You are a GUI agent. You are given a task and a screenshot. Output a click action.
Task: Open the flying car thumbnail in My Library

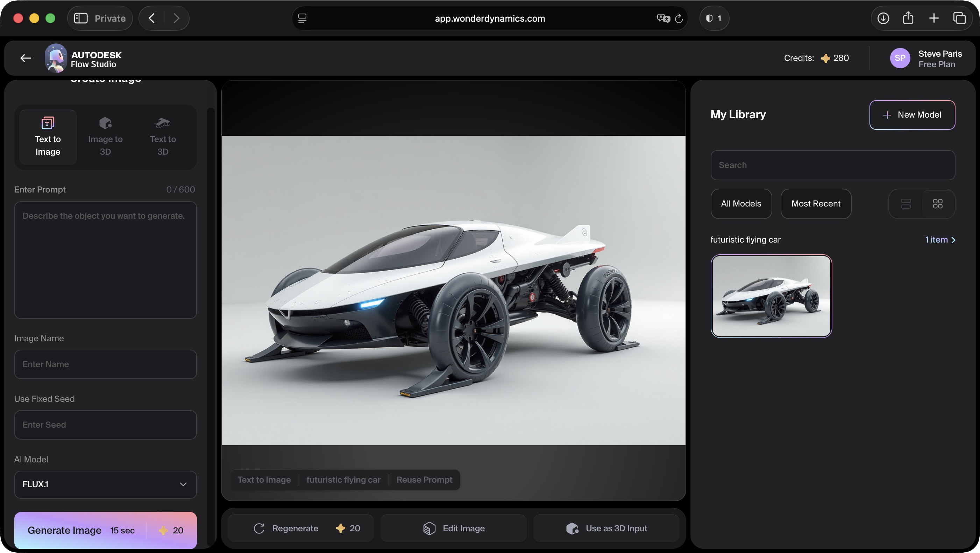(772, 296)
